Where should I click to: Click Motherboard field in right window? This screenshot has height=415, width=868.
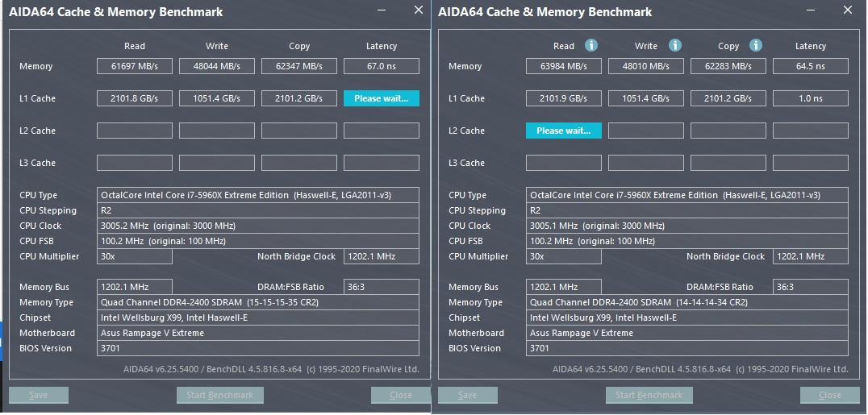tap(687, 333)
